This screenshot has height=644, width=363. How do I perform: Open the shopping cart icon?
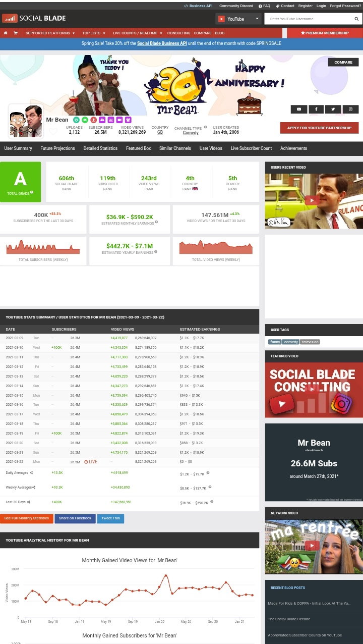[x=16, y=33]
